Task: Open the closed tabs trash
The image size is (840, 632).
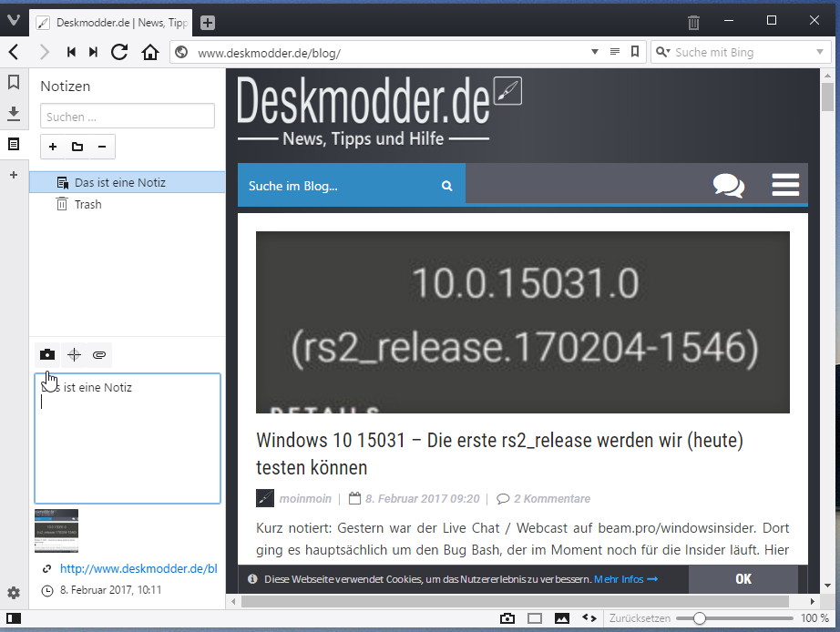Action: click(x=693, y=23)
